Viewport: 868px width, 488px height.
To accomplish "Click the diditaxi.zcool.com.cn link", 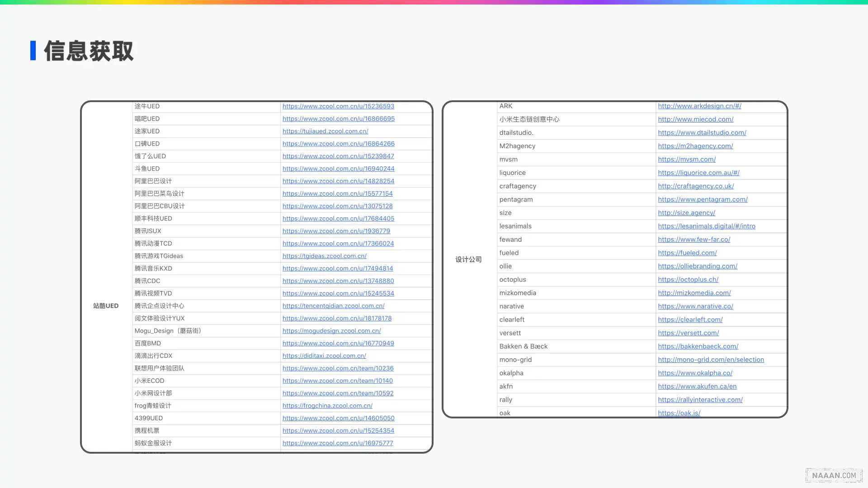I will 324,356.
